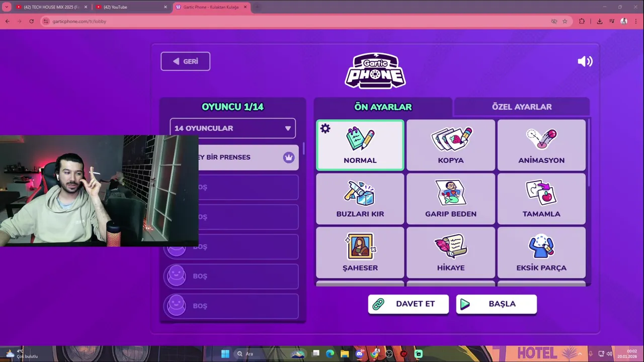Click the Oyuncu 1/14 header
This screenshot has width=644, height=362.
click(x=232, y=107)
